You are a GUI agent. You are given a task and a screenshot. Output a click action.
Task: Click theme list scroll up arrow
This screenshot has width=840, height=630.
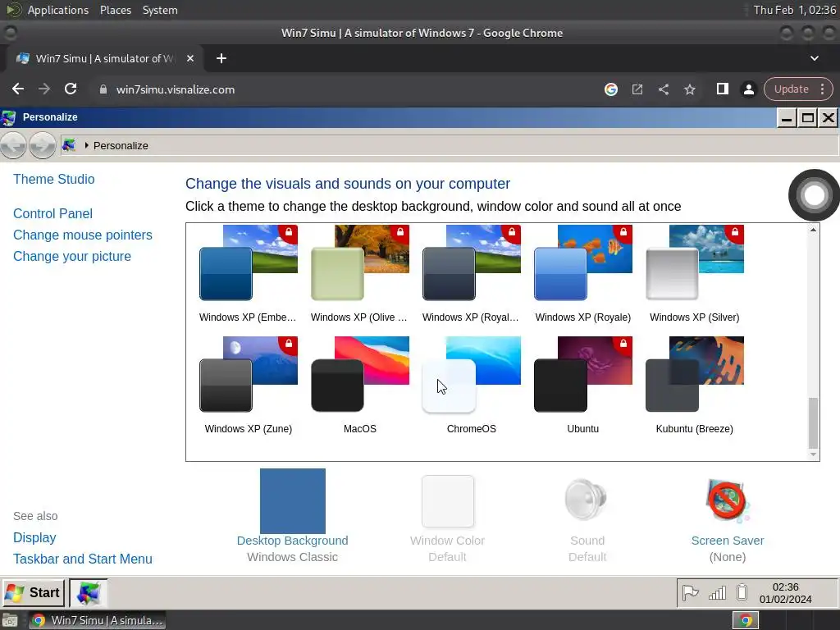(x=813, y=230)
